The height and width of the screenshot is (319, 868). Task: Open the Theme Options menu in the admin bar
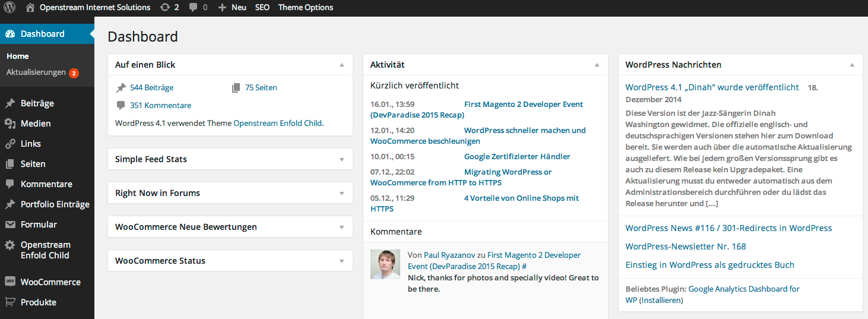click(x=306, y=8)
